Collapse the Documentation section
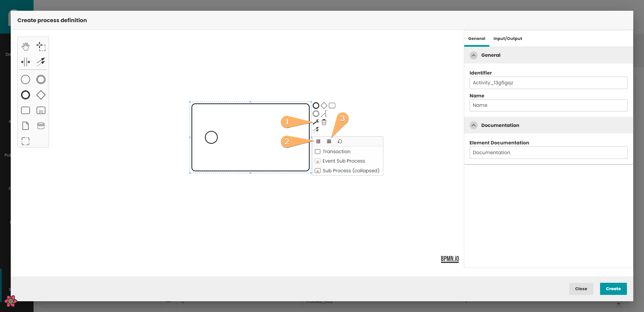 tap(474, 125)
